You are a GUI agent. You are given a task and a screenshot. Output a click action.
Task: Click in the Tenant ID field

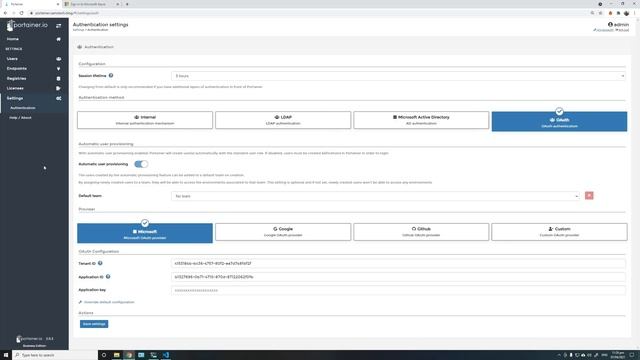tap(398, 264)
